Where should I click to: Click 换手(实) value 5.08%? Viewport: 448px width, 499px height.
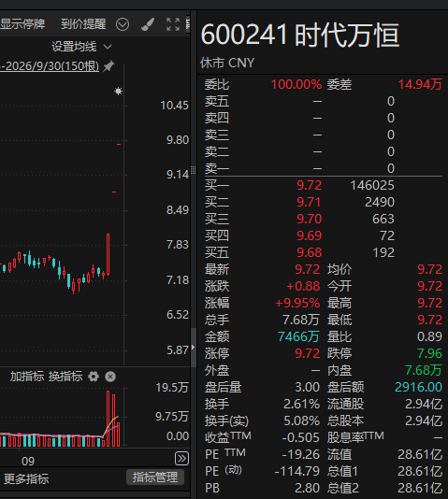tap(301, 421)
